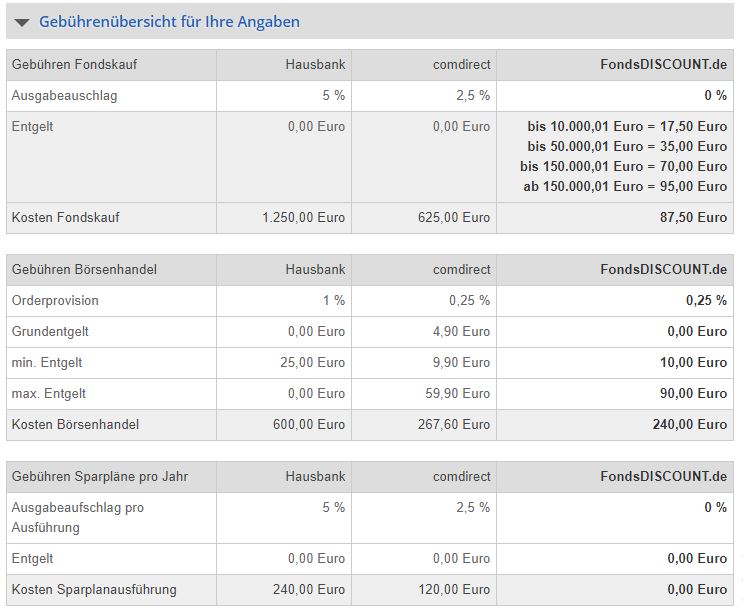Image resolution: width=743 pixels, height=615 pixels.
Task: Click the ab 150.000,01 Euro fee line
Action: tap(625, 187)
